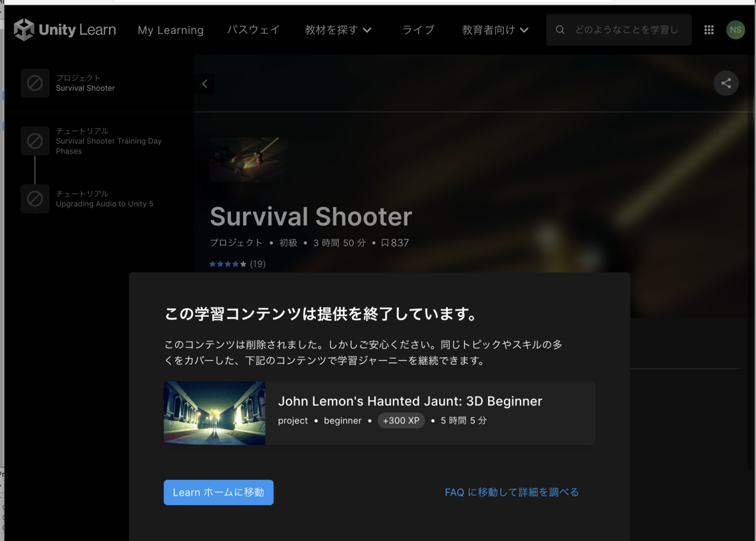756x541 pixels.
Task: Click the Unity Learn logo
Action: 65,30
